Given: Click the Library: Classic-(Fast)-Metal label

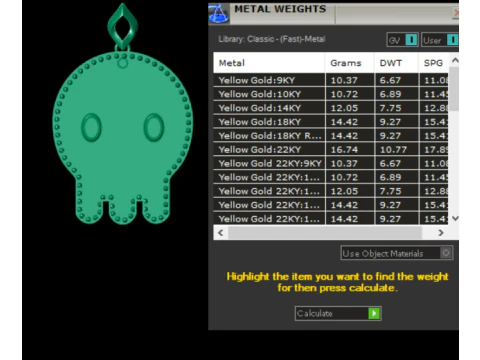Looking at the screenshot, I should coord(272,39).
